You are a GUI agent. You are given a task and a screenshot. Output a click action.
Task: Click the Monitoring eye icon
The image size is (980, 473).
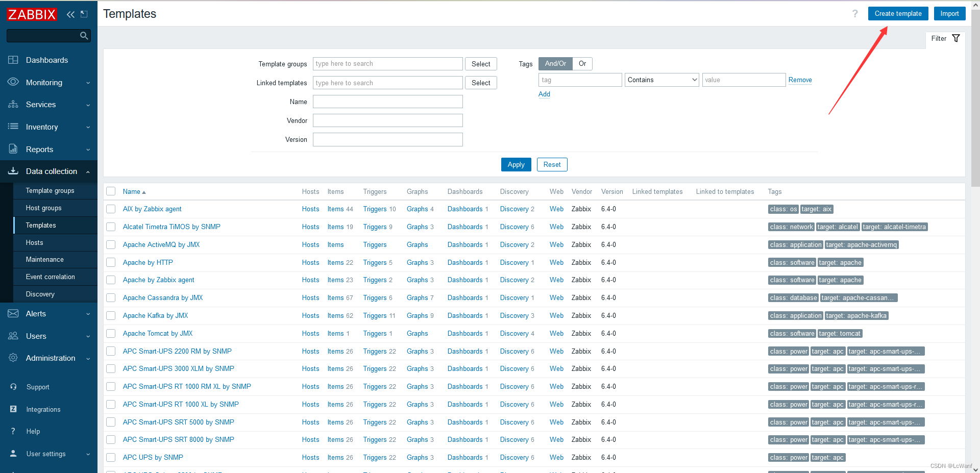13,82
